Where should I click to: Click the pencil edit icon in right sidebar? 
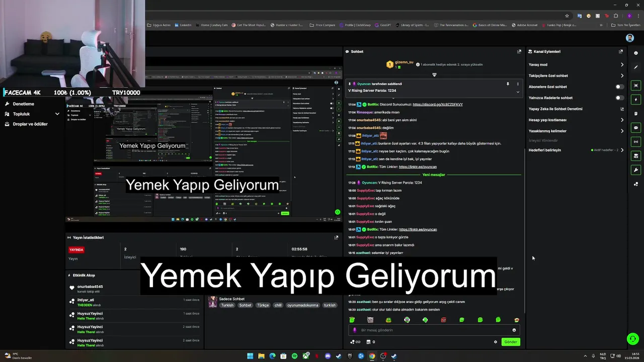(x=636, y=67)
